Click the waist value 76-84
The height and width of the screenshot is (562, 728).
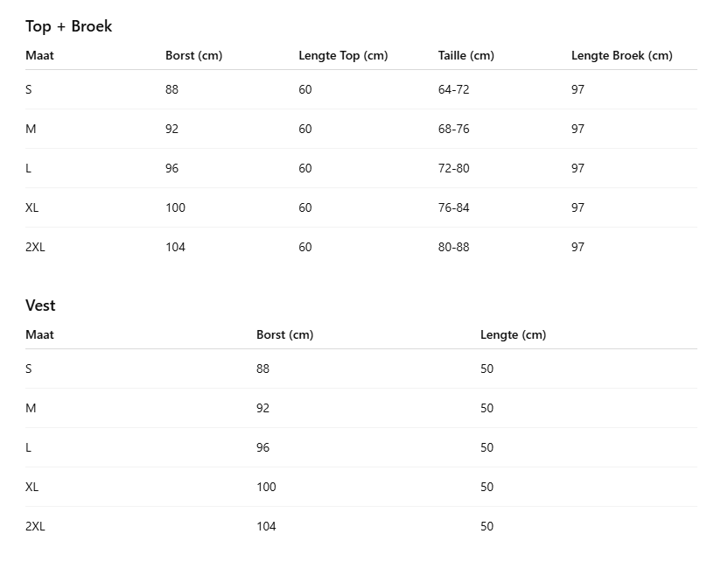[x=453, y=207]
